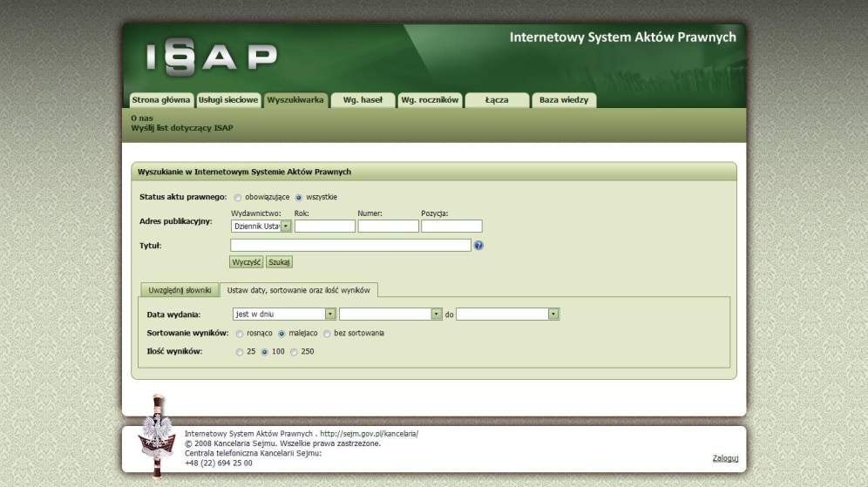Open the 'Wg. haseł' tab
868x487 pixels.
coord(363,100)
